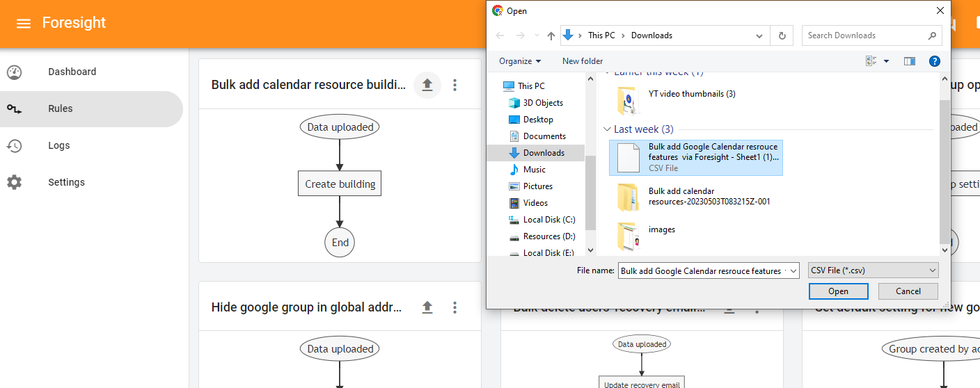The image size is (980, 388).
Task: Click the search magnifier icon
Action: pyautogui.click(x=932, y=35)
